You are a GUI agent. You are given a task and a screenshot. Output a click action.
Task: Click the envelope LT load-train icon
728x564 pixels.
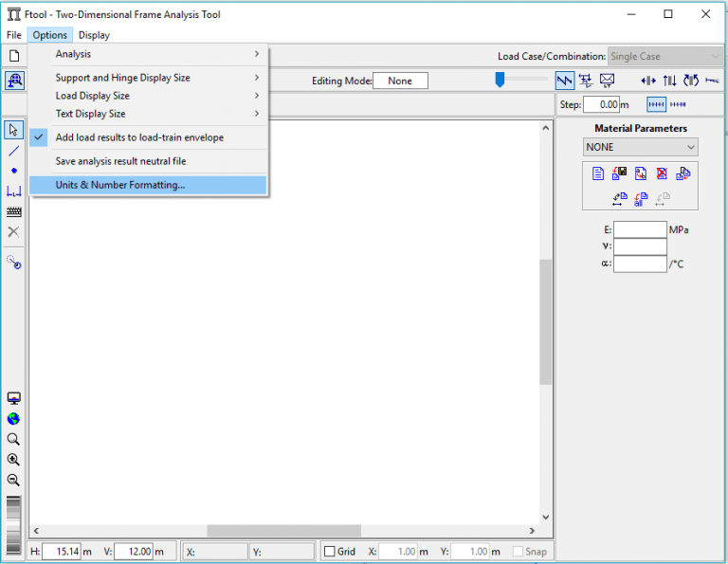pos(607,81)
